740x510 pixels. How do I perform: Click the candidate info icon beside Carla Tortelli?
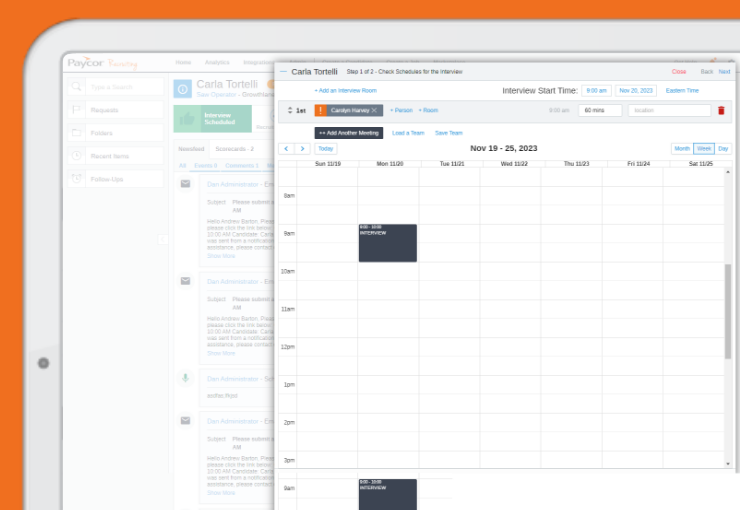(x=183, y=89)
